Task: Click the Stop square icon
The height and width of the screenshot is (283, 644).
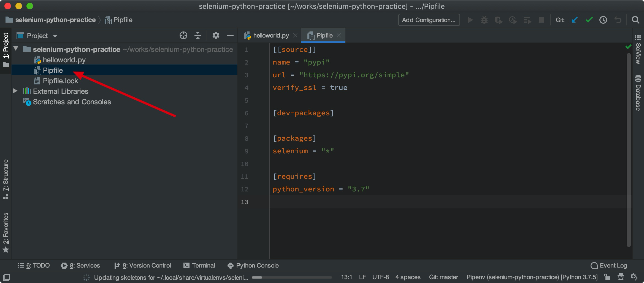Action: point(542,20)
